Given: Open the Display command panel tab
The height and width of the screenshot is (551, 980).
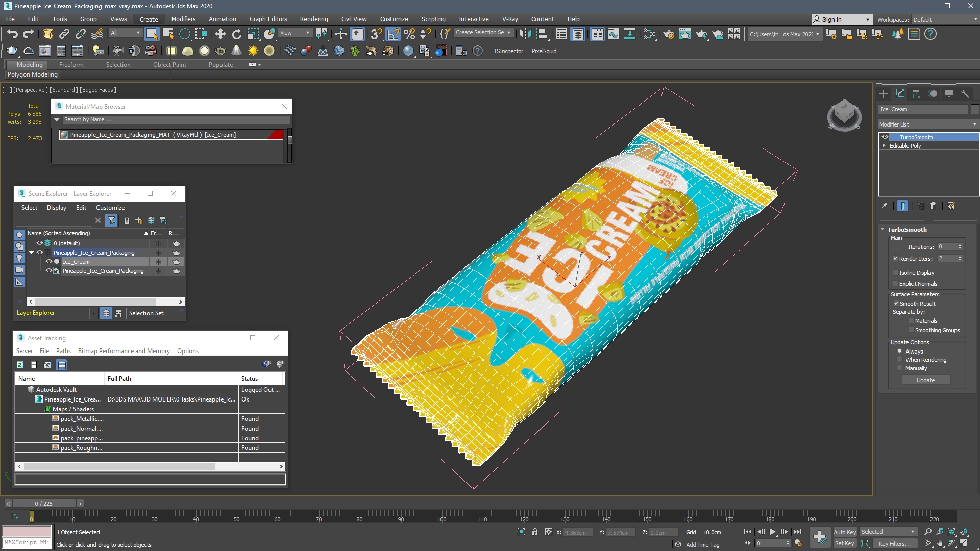Looking at the screenshot, I should click(949, 94).
